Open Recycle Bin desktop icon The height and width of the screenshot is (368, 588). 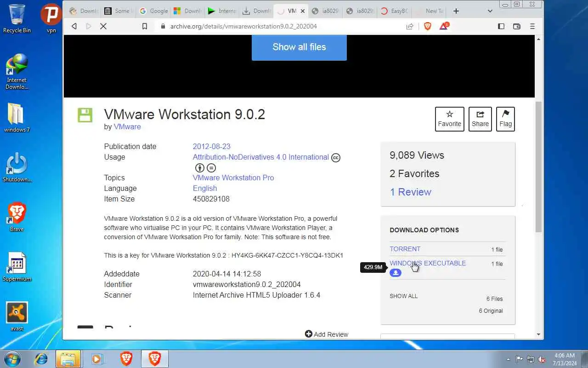click(x=17, y=18)
